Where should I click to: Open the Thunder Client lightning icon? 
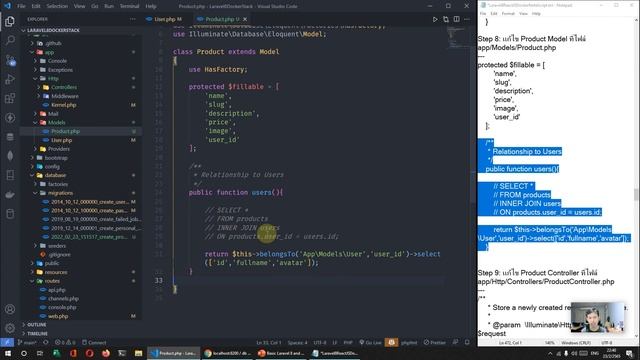pos(10,118)
